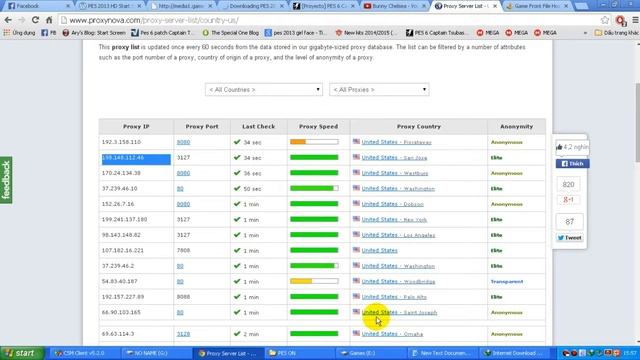Open the Ứng dụng apps shortcut

click(19, 33)
